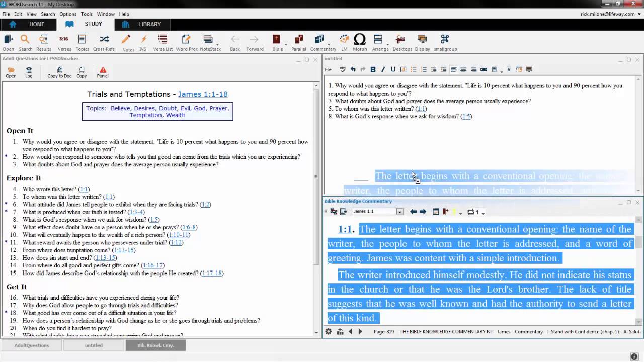
Task: Click the Log icon in LESSONmaker panel
Action: click(29, 72)
